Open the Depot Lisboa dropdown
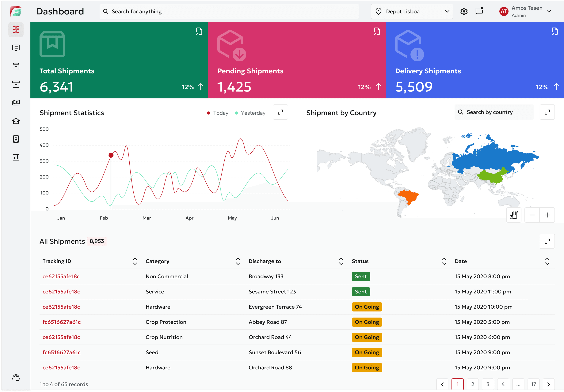This screenshot has width=564, height=392. (412, 11)
